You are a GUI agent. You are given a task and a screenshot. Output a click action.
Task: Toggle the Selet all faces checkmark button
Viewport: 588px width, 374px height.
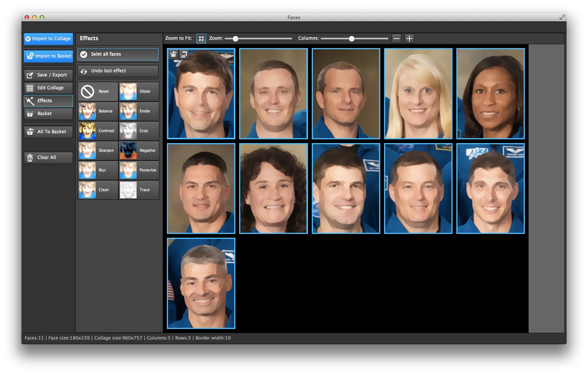[x=118, y=54]
